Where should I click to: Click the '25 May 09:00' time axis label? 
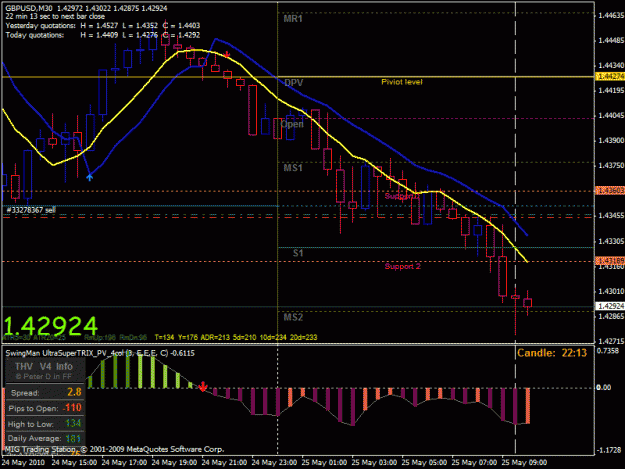pyautogui.click(x=524, y=463)
